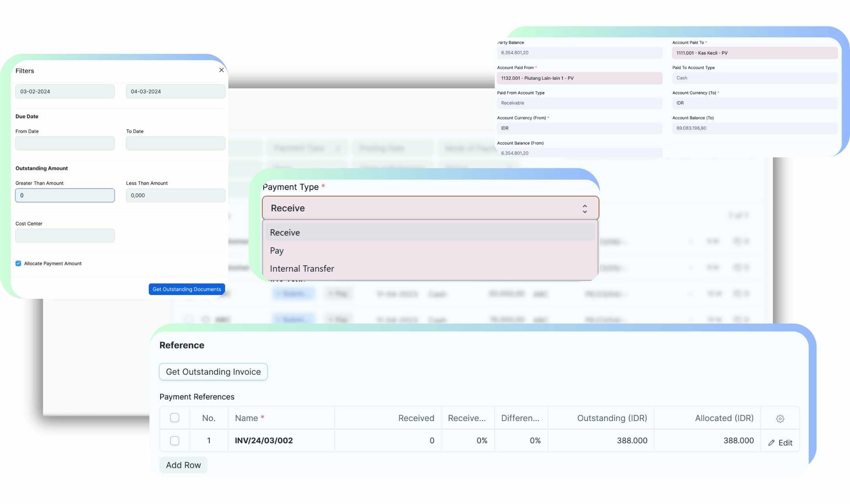
Task: Check the row 1 checkbox for INV/24/03/002
Action: [174, 441]
